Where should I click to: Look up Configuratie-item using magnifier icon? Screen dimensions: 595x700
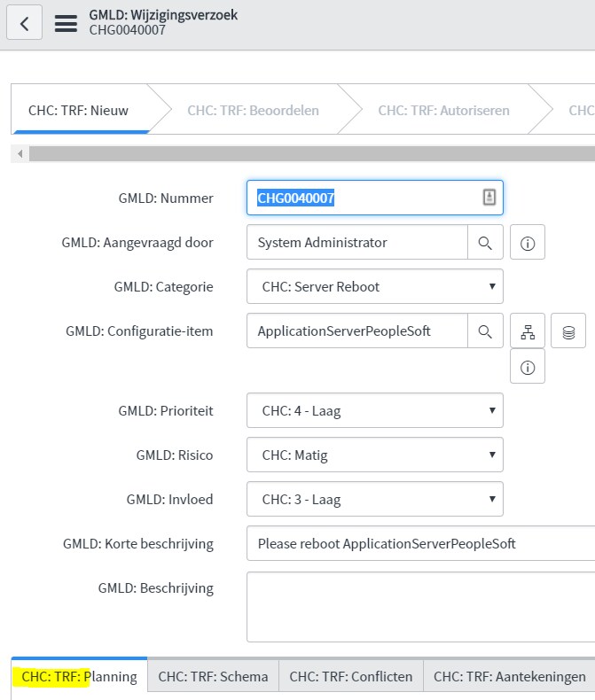[x=485, y=331]
